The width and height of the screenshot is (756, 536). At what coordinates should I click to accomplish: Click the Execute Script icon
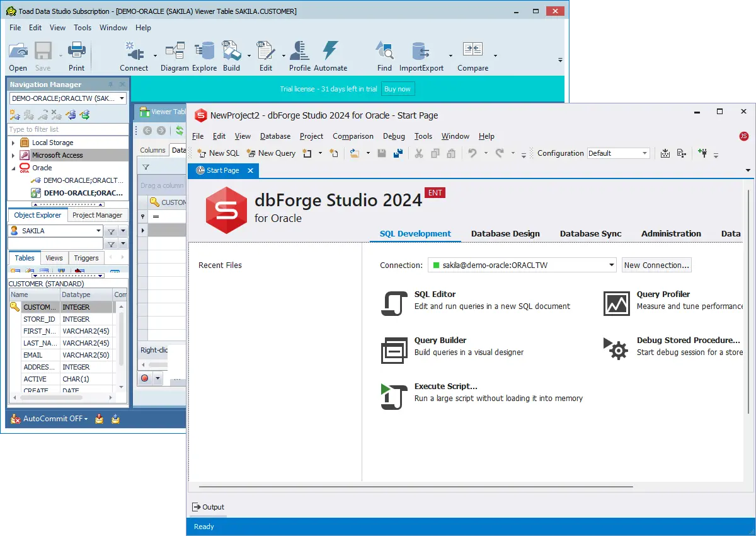point(395,396)
